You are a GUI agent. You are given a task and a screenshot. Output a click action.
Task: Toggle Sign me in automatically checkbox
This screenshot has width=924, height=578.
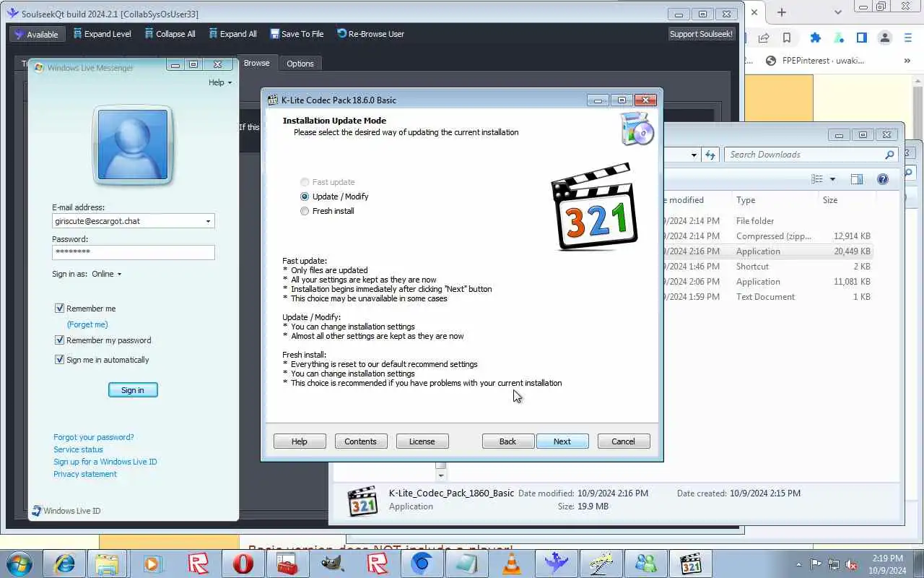60,360
